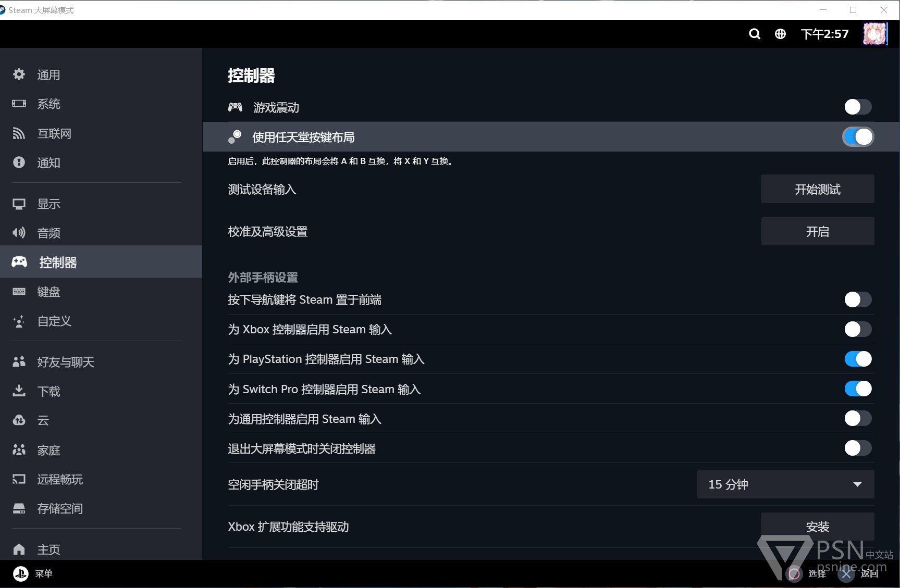The image size is (900, 588).
Task: Toggle 游戏震动 switch on
Action: point(858,107)
